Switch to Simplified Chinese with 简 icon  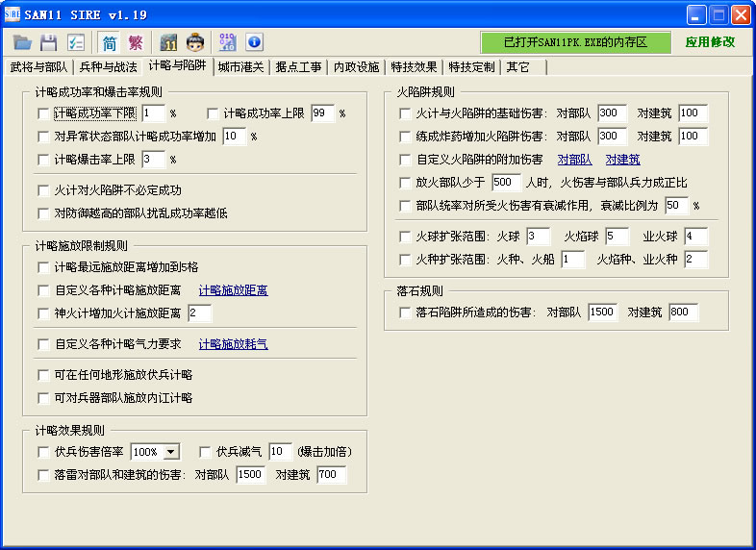(109, 42)
